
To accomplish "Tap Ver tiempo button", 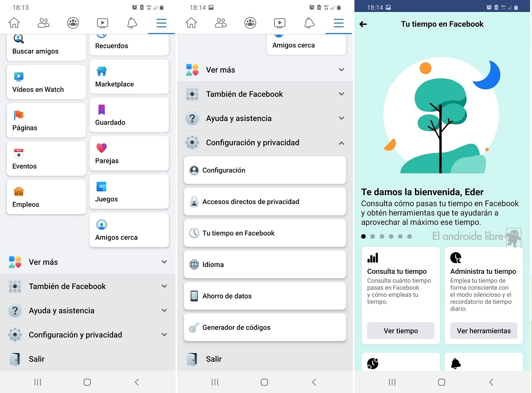I will [x=401, y=331].
